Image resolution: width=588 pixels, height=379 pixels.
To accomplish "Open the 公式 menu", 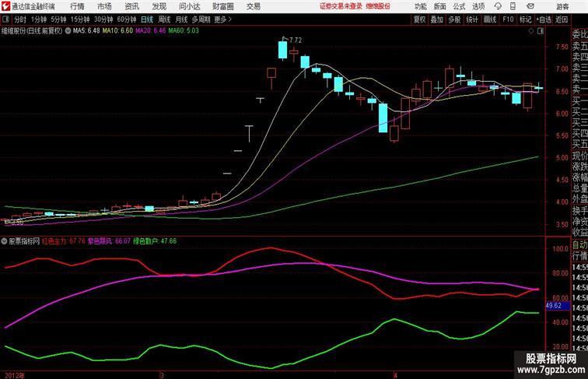I will (x=459, y=6).
